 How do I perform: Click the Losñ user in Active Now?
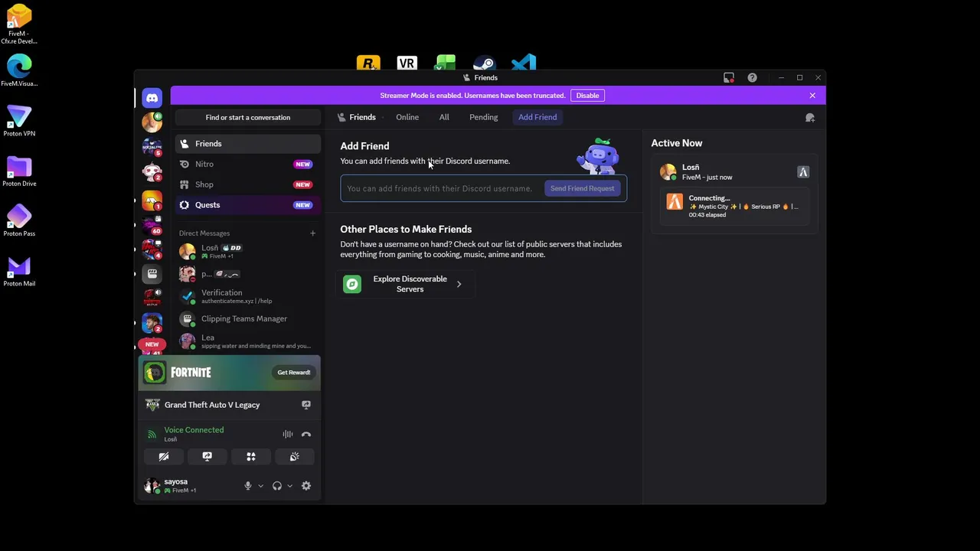click(x=735, y=172)
